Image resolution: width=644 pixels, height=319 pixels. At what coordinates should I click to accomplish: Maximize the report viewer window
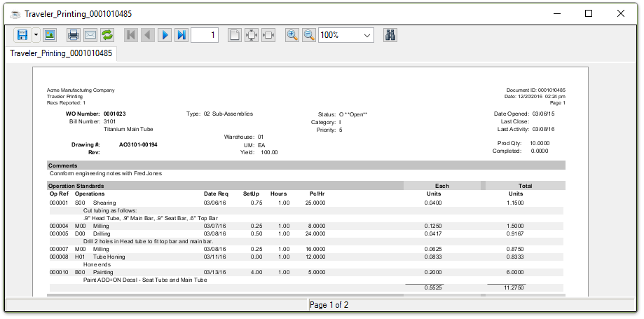tap(589, 13)
